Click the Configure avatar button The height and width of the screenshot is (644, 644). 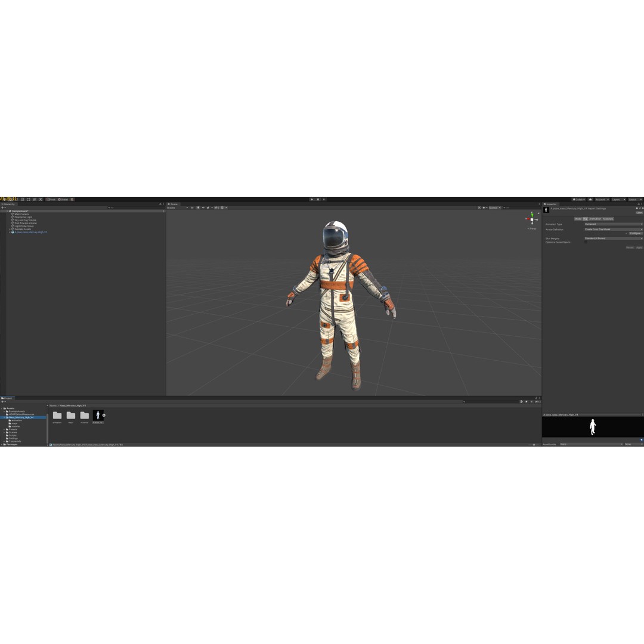tap(636, 233)
